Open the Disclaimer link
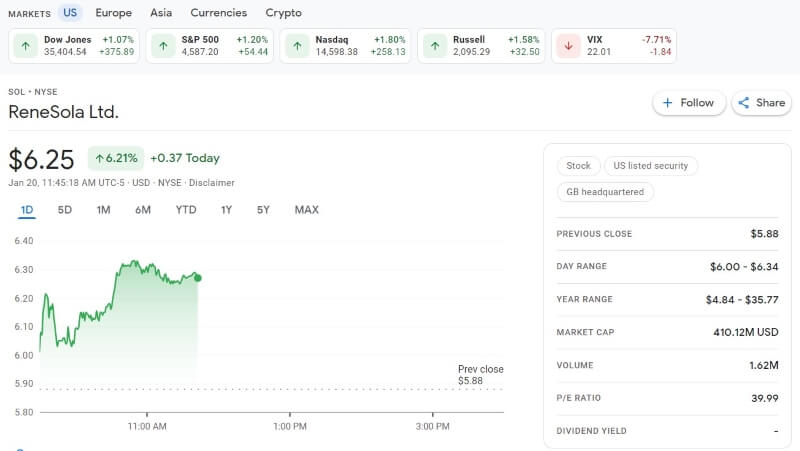Screen dimensions: 800x451 [x=212, y=183]
